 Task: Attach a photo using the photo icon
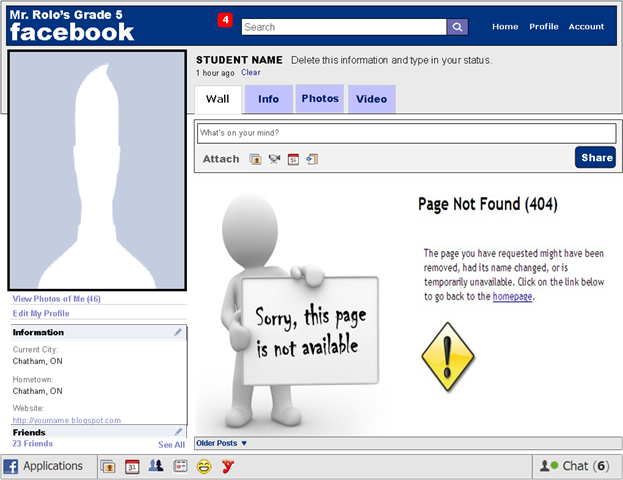coord(255,159)
